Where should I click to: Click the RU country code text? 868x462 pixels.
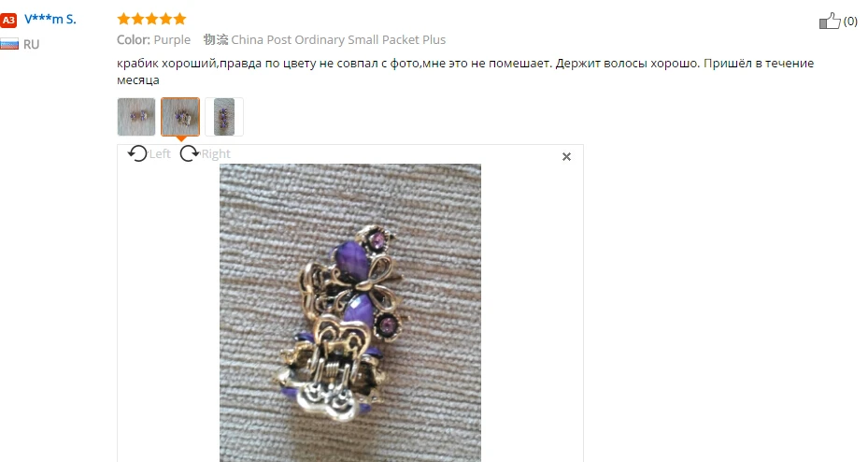tap(31, 44)
